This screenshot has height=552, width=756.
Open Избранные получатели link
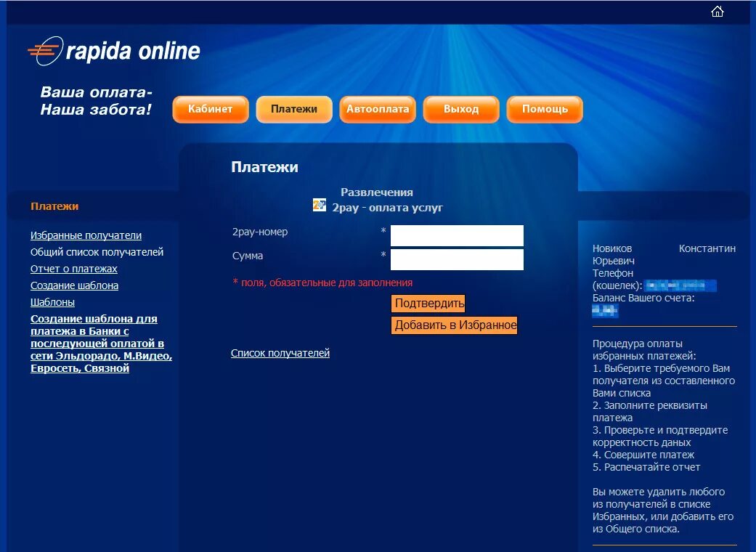click(x=86, y=235)
